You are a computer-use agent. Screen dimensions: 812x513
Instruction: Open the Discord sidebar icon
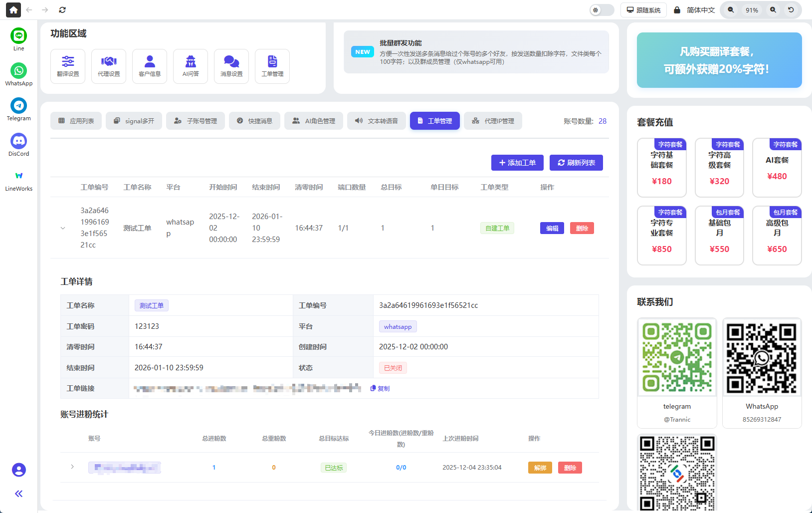pos(18,141)
